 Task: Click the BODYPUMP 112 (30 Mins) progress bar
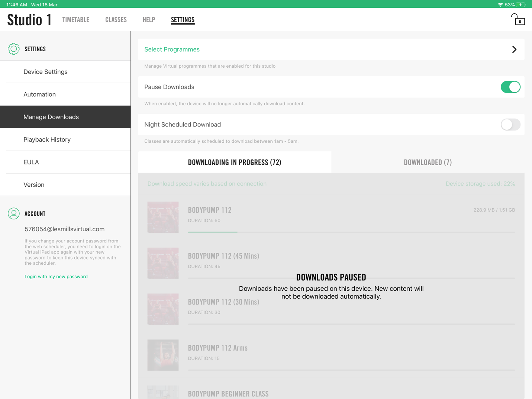click(351, 324)
